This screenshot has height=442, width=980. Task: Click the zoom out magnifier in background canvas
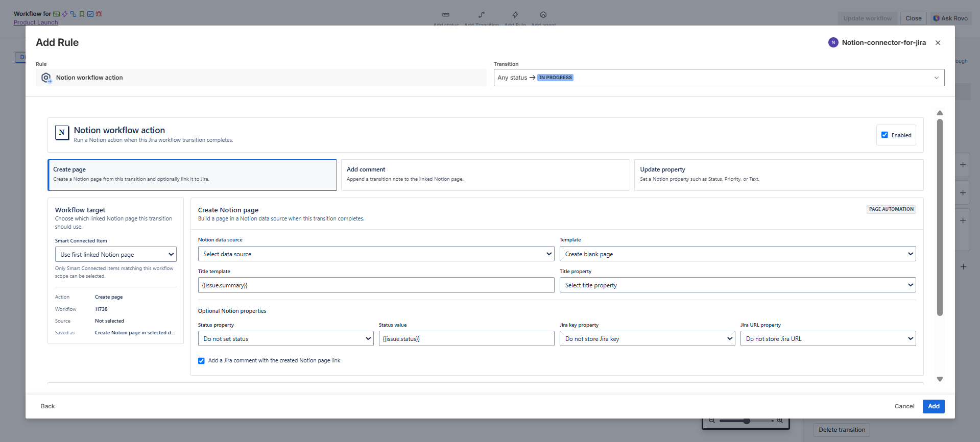(712, 421)
